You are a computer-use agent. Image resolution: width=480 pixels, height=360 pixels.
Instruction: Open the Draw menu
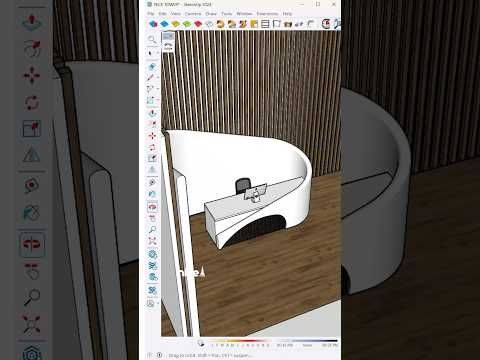[x=211, y=14]
